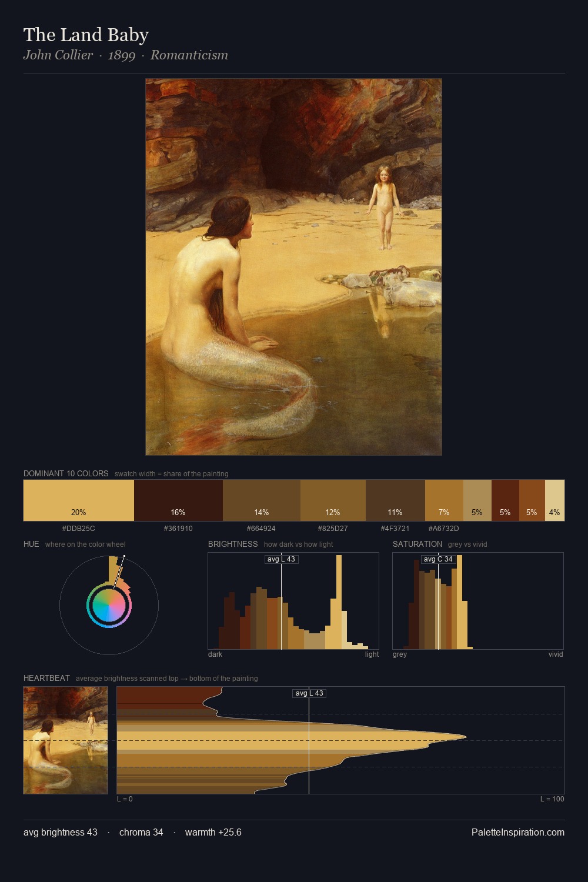Click the title The Land Baby
This screenshot has height=882, width=588.
86,35
